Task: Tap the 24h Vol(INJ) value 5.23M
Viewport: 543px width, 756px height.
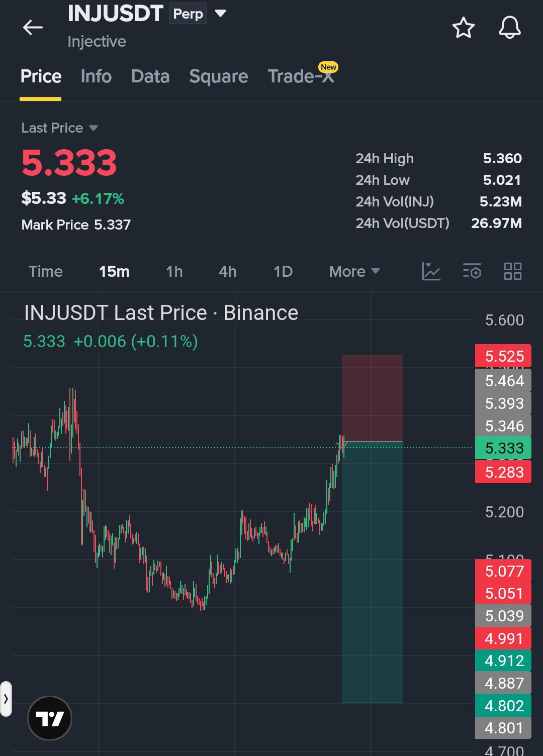Action: coord(501,201)
